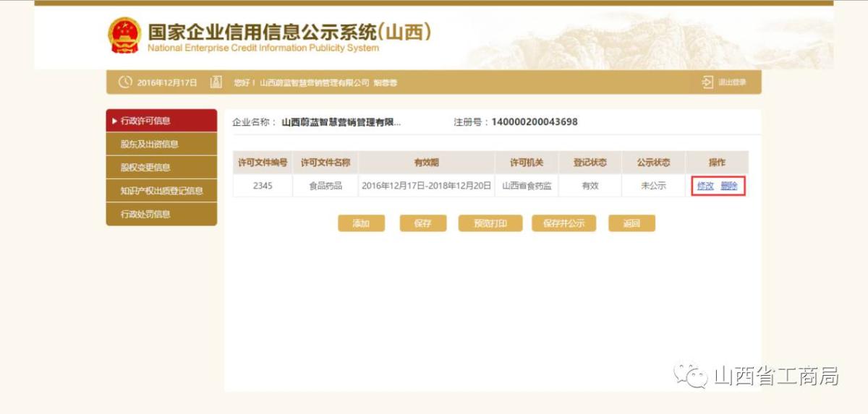Select the 有效期 cell in the permit row
This screenshot has width=868, height=414.
[x=427, y=186]
